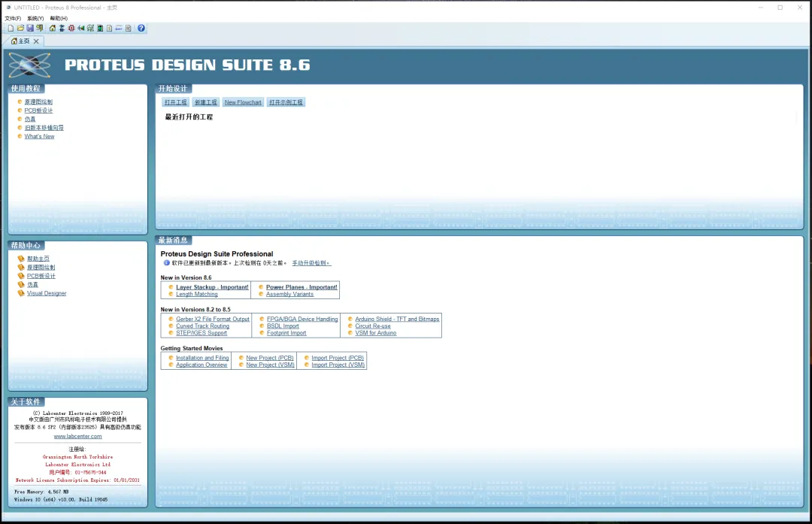Open the What's New link
Image resolution: width=812 pixels, height=524 pixels.
coord(39,136)
